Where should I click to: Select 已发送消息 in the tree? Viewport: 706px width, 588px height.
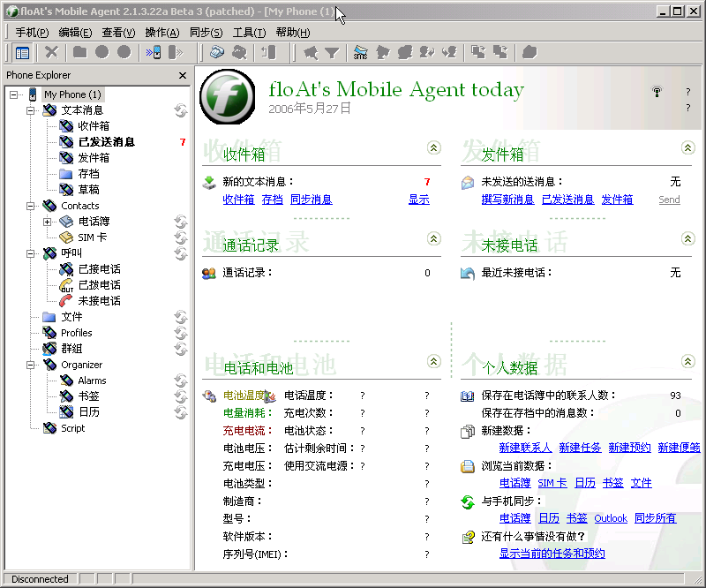coord(106,142)
